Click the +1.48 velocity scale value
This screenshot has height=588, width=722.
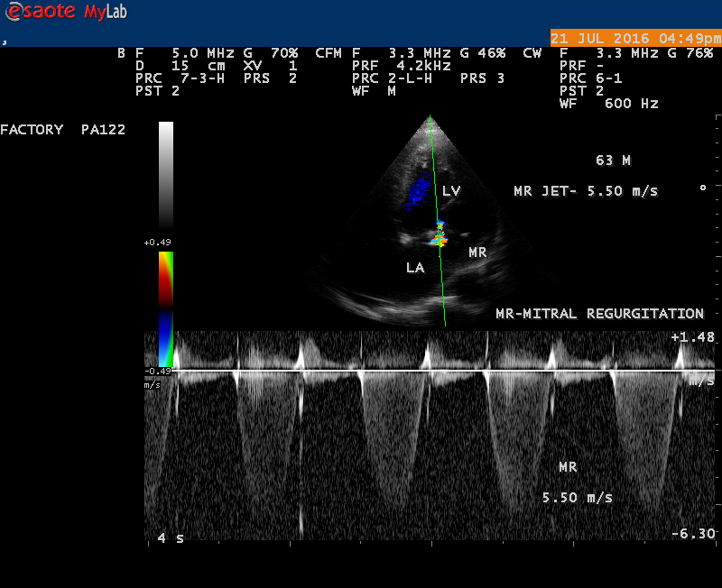tap(692, 337)
